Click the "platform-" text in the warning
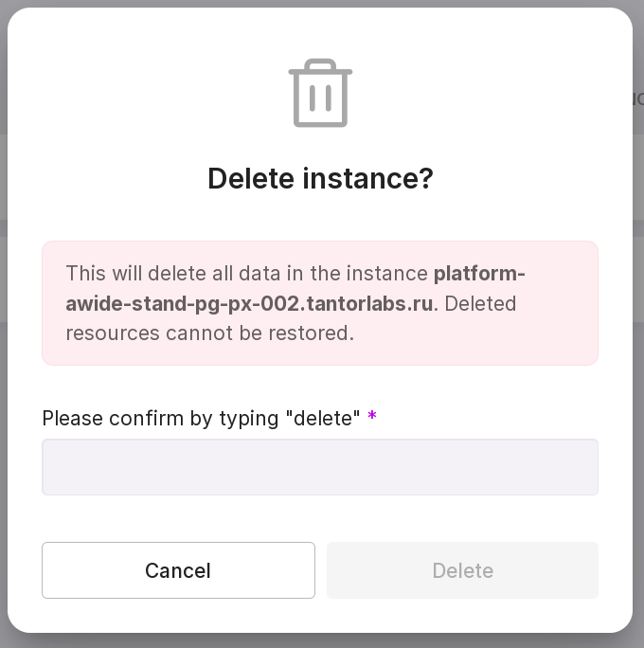The image size is (644, 648). tap(479, 274)
